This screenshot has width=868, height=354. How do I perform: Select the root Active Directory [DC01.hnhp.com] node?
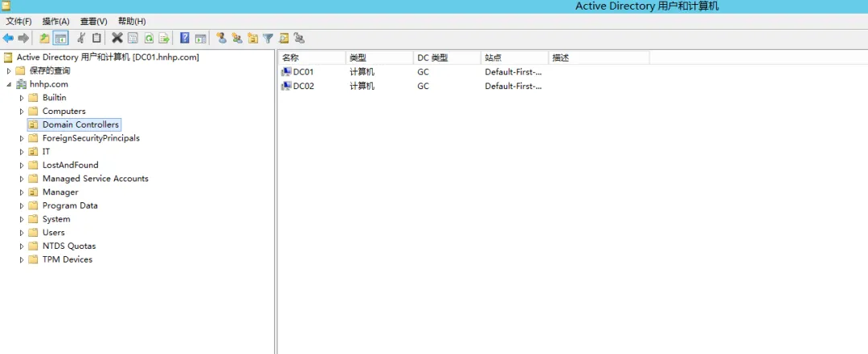tap(108, 57)
